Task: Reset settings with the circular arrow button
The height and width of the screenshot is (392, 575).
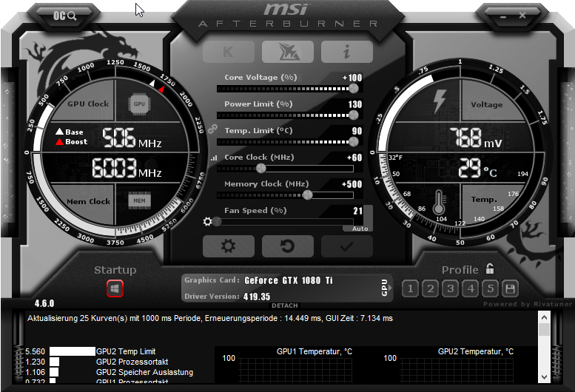Action: [x=287, y=246]
